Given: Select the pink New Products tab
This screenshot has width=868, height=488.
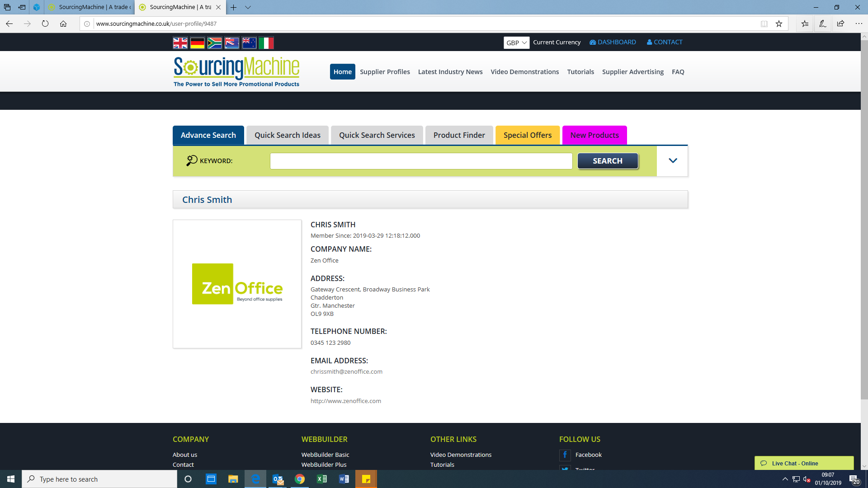Looking at the screenshot, I should tap(594, 135).
